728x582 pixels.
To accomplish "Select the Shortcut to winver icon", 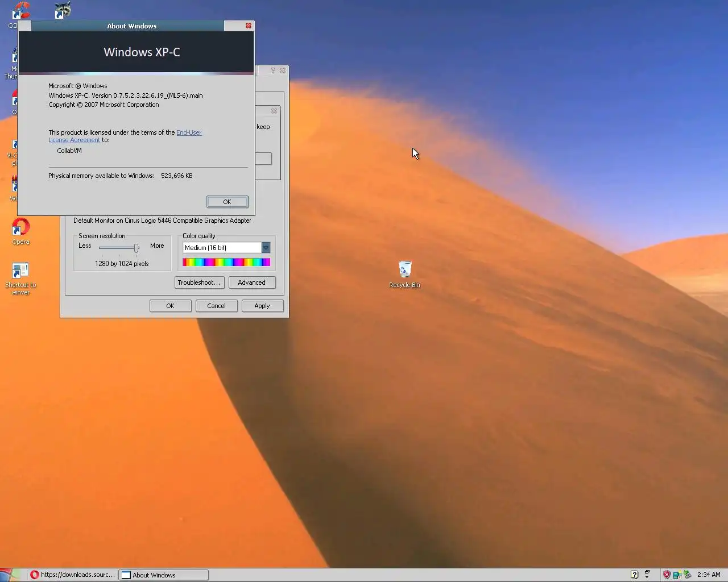I will pos(20,278).
